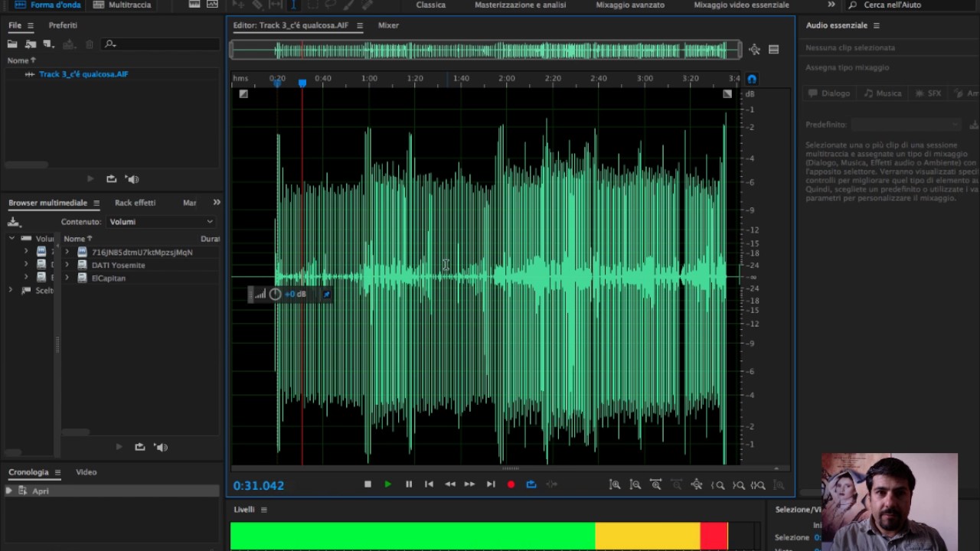Screen dimensions: 980x551
Task: Zoom in time icon
Action: point(656,484)
